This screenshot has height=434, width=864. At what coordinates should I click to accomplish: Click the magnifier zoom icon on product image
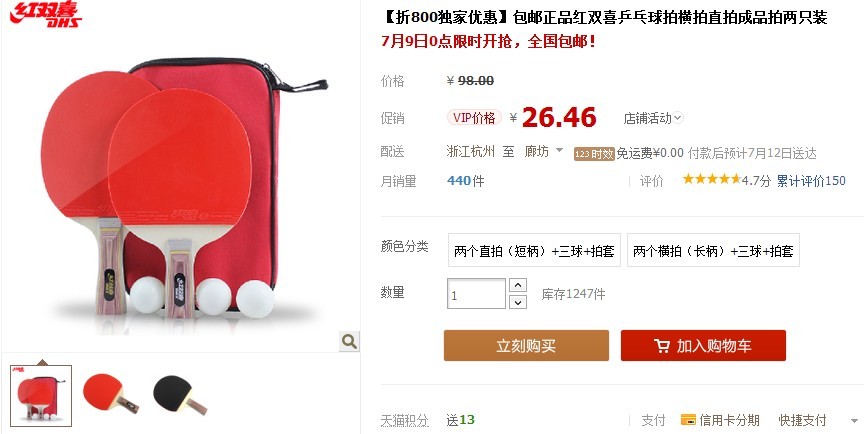[x=349, y=341]
